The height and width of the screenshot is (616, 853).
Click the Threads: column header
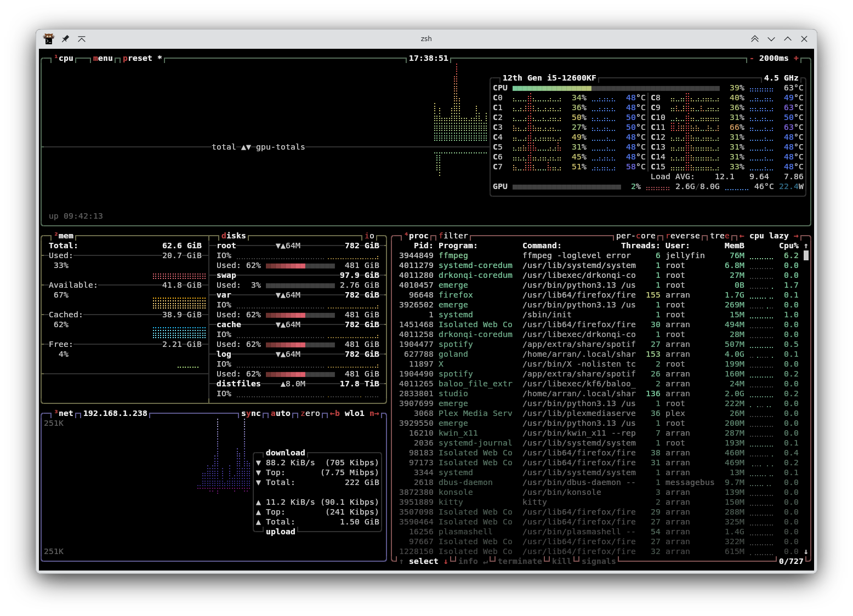click(x=640, y=246)
